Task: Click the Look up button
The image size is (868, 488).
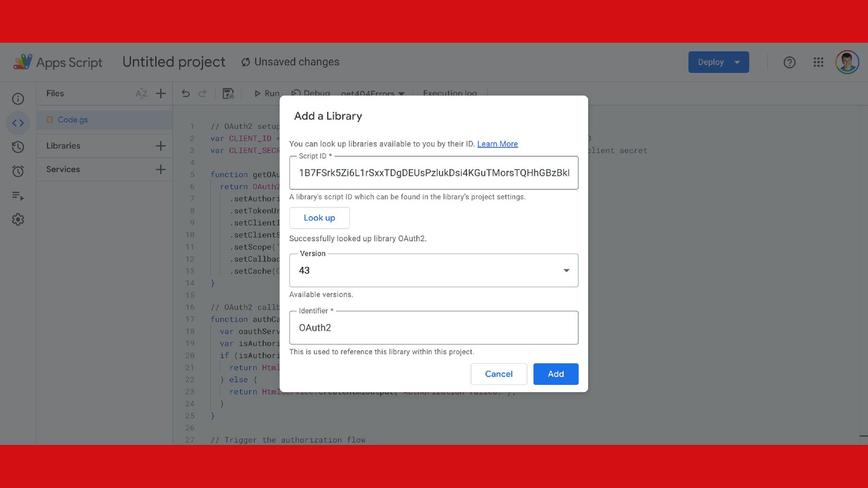Action: (x=319, y=218)
